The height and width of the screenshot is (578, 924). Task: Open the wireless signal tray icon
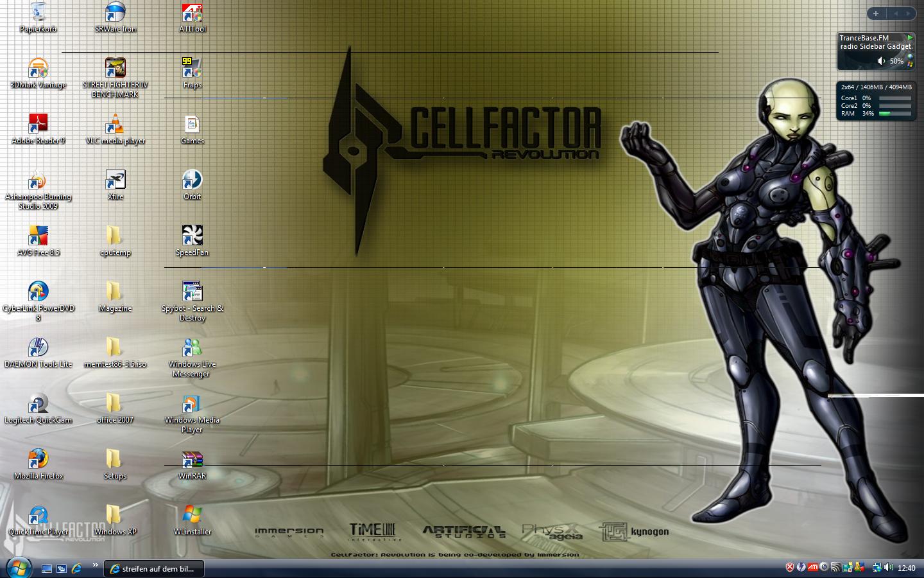835,567
